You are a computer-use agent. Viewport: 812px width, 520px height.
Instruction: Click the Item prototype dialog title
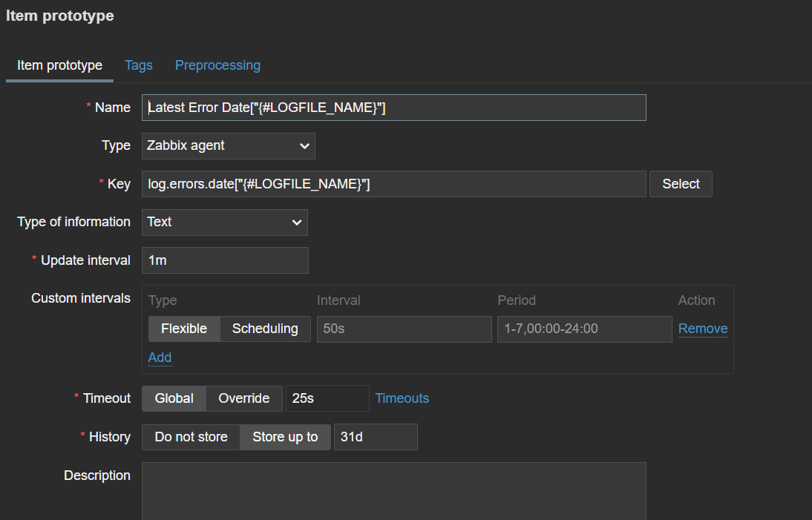60,16
